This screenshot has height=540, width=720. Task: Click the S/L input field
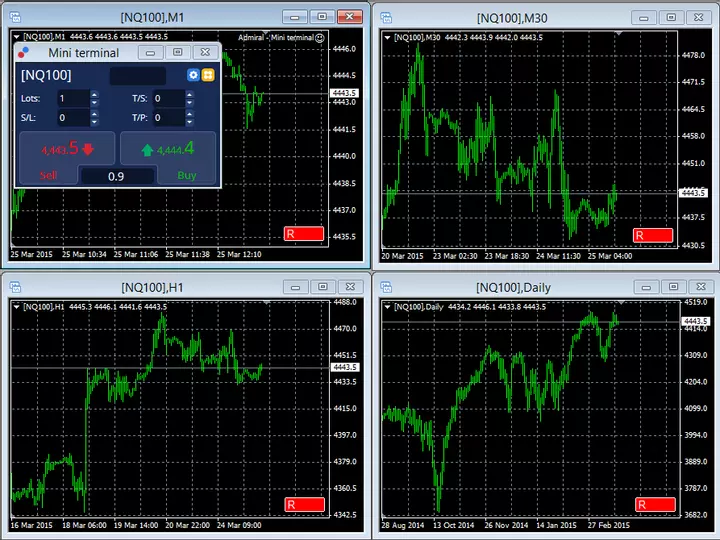73,118
